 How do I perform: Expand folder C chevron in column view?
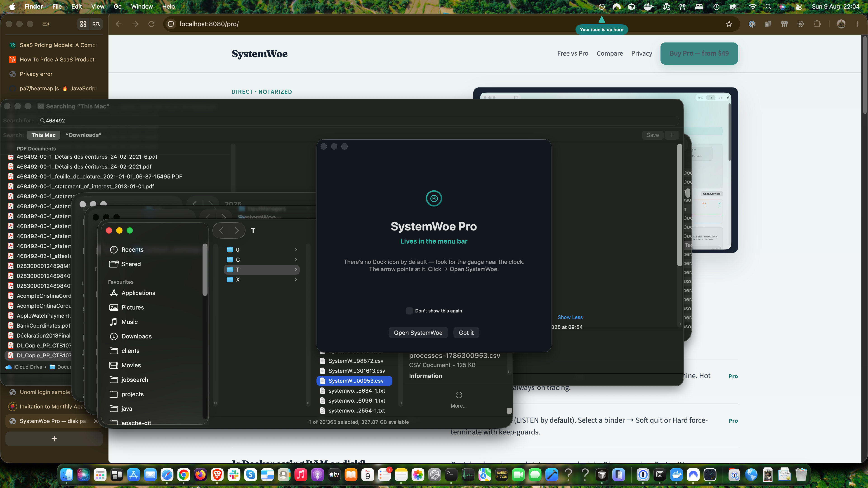(x=296, y=259)
